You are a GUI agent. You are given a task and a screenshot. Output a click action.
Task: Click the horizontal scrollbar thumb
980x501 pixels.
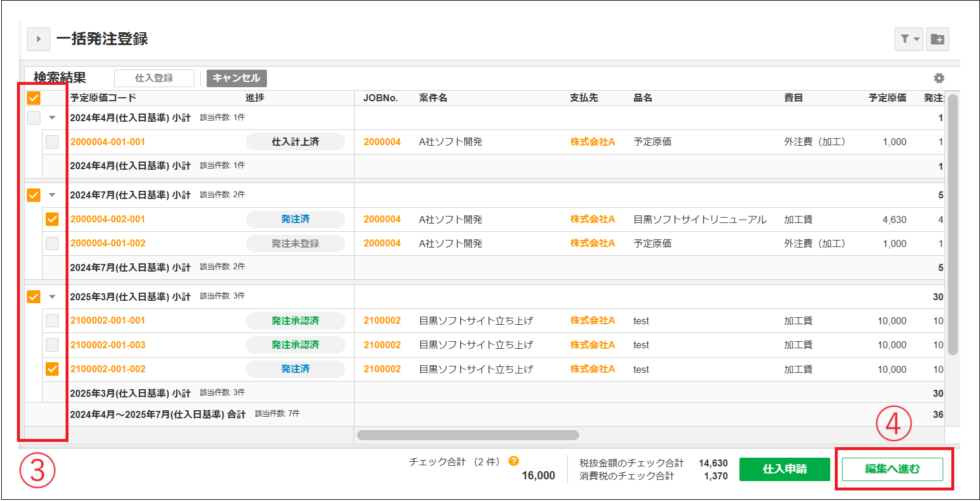tap(468, 435)
